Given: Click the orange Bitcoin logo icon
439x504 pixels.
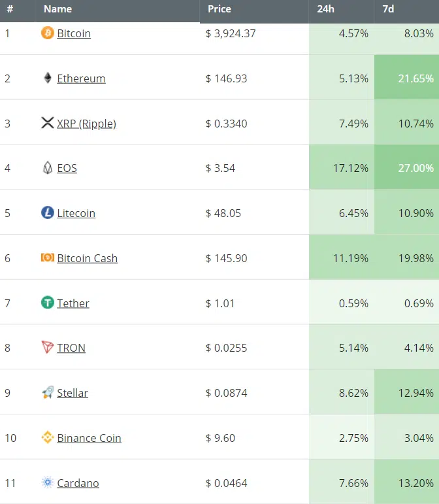Looking at the screenshot, I should (x=48, y=33).
